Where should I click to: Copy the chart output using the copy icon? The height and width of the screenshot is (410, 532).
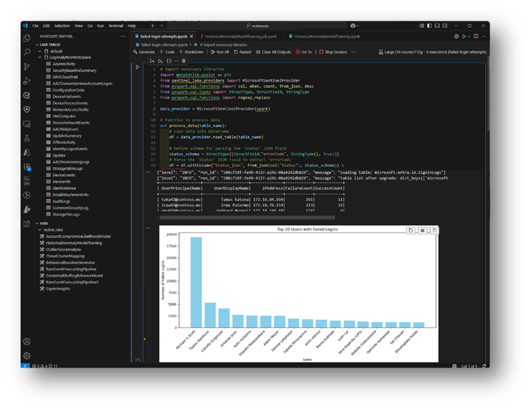(410, 231)
